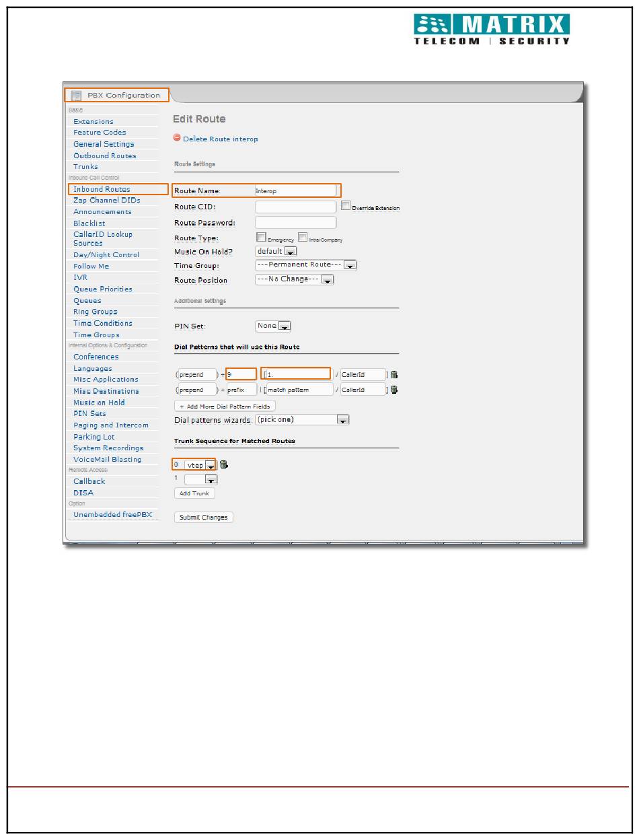The height and width of the screenshot is (840, 639).
Task: Open System Recordings
Action: tap(108, 448)
